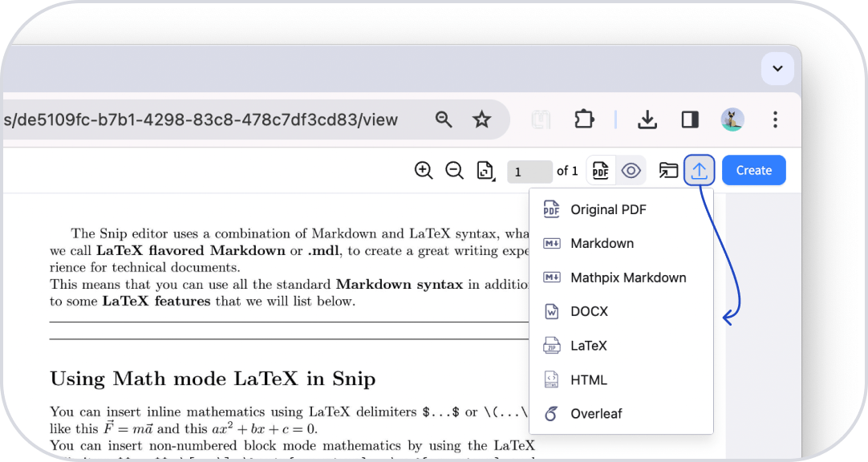868x462 pixels.
Task: Select the zoom in tool
Action: click(424, 170)
